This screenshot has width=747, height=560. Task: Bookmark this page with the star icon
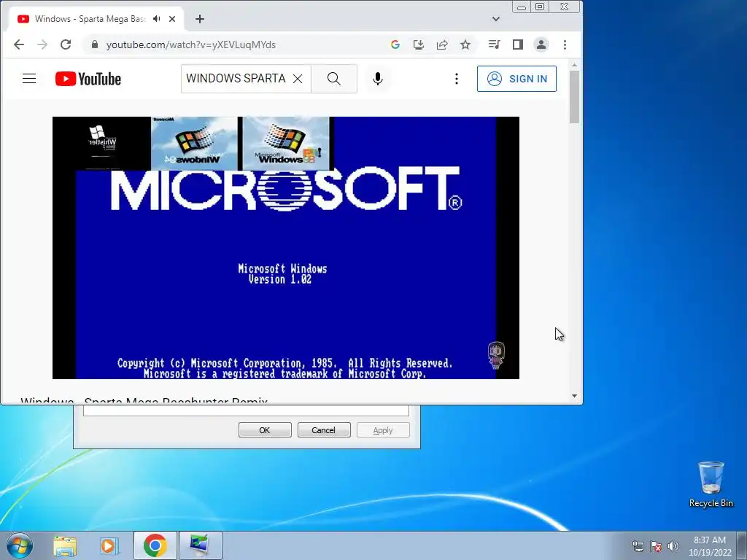point(465,44)
